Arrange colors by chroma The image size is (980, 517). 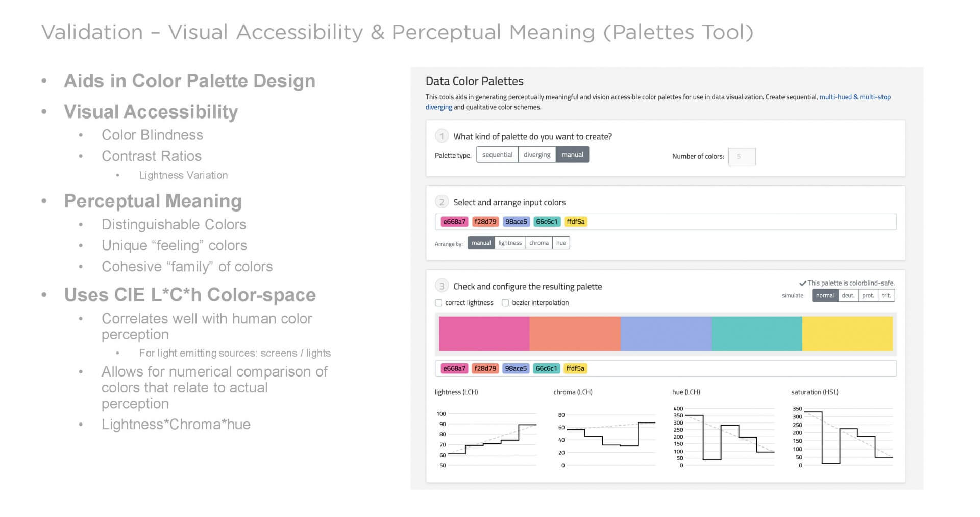[x=538, y=243]
